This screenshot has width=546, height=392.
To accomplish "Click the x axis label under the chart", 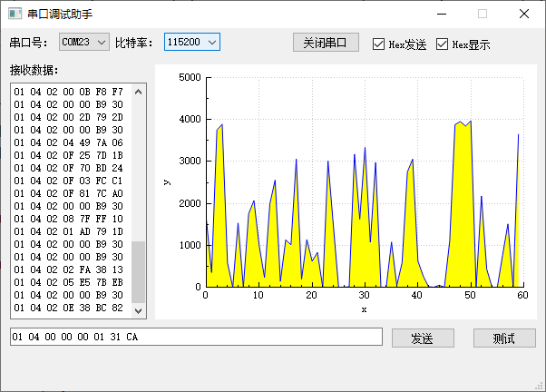I will point(364,309).
